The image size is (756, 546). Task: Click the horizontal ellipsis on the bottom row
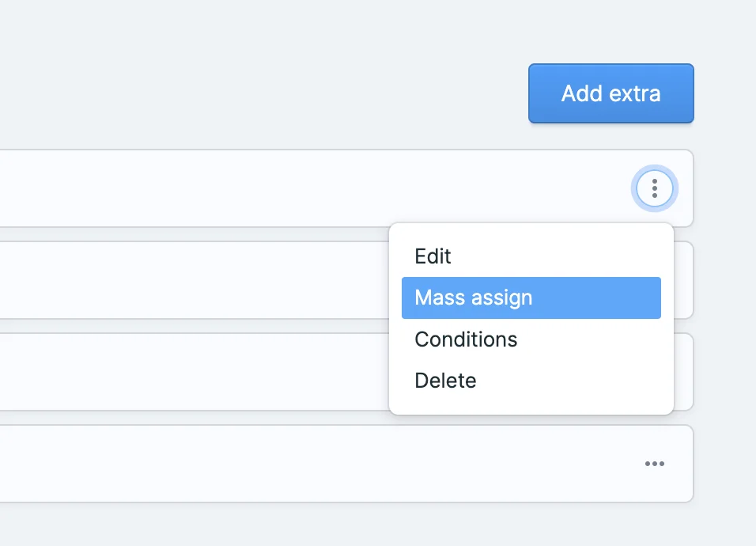(654, 464)
